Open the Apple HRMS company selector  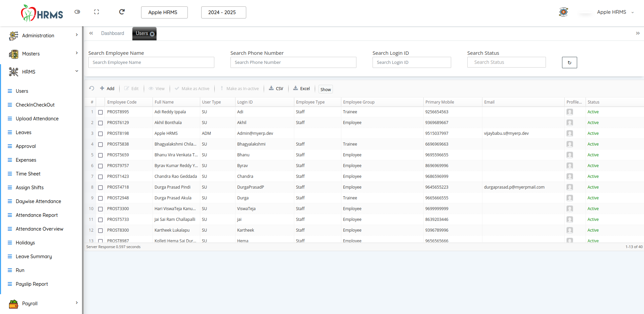164,12
